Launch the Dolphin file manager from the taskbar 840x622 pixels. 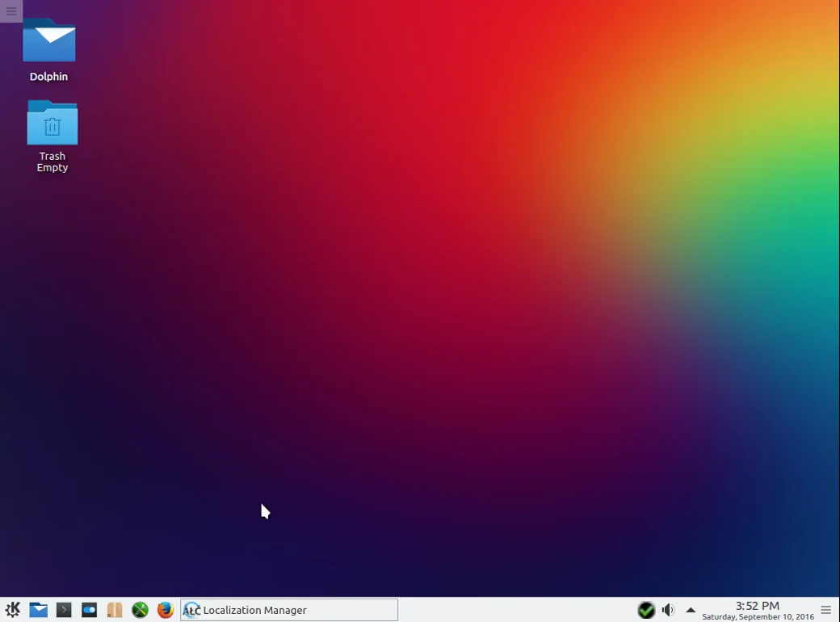click(x=39, y=610)
